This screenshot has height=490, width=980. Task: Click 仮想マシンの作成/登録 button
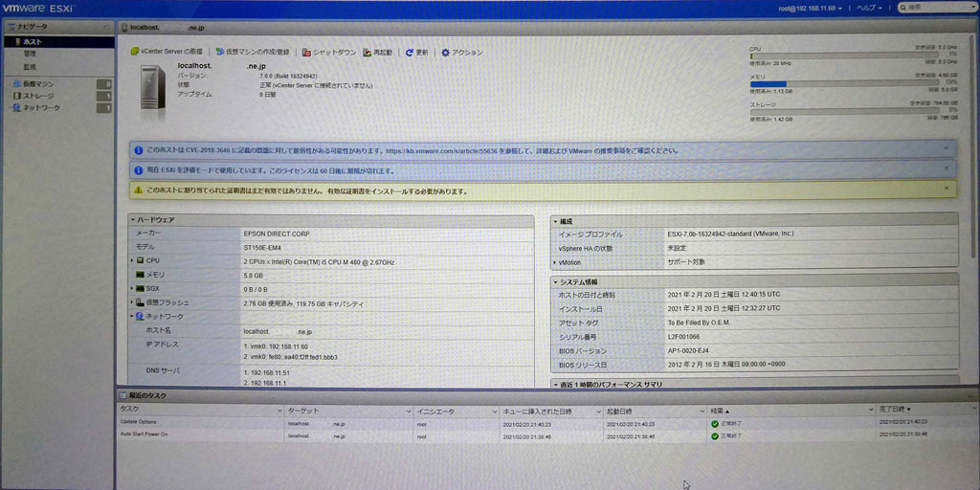click(x=253, y=53)
